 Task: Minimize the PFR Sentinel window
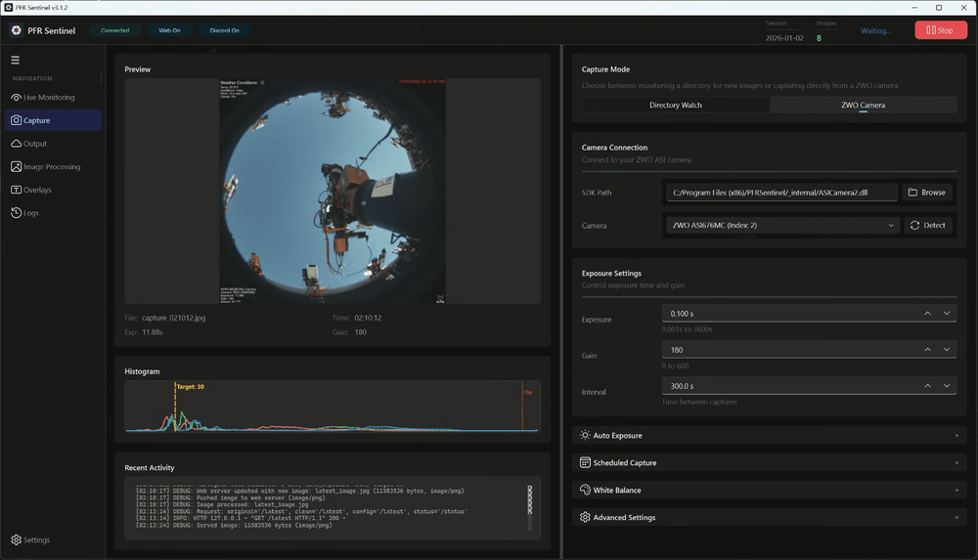pyautogui.click(x=914, y=8)
